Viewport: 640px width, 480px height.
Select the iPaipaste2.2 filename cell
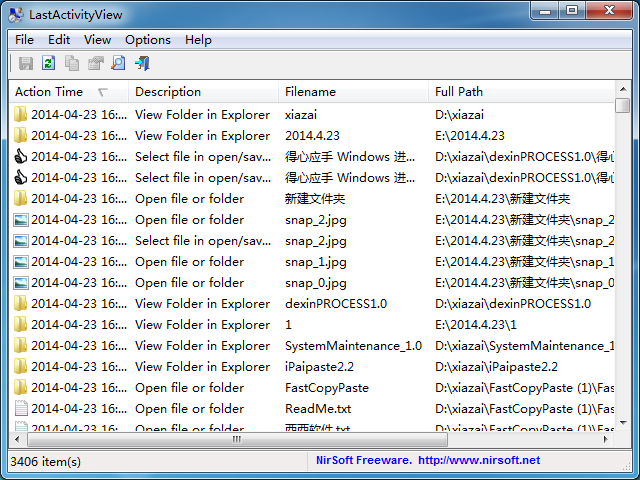point(319,367)
